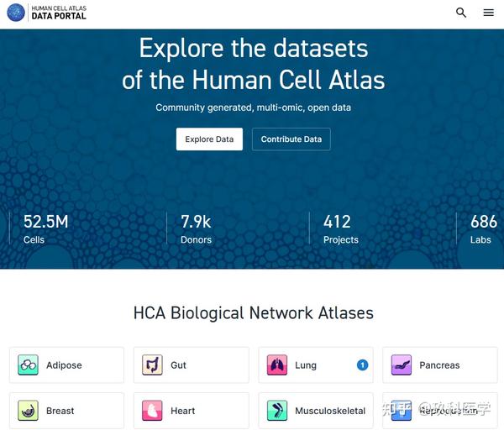Viewport: 504px width, 430px height.
Task: Open the search magnifier icon
Action: (x=461, y=13)
